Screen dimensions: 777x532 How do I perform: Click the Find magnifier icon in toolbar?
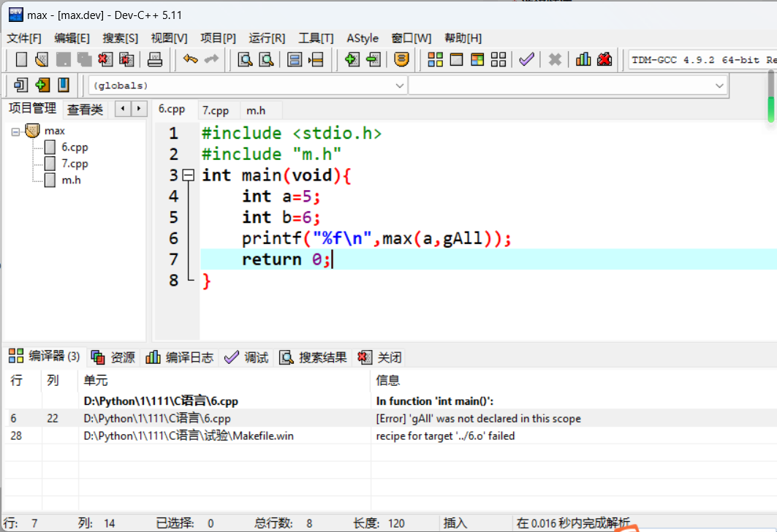[x=246, y=60]
